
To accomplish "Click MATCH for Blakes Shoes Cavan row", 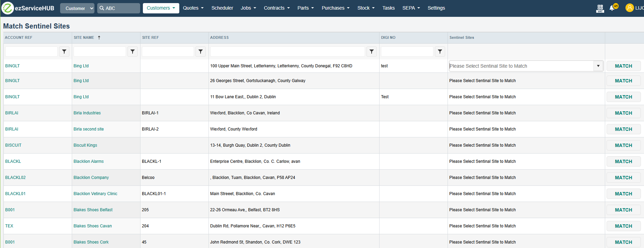I will [623, 226].
